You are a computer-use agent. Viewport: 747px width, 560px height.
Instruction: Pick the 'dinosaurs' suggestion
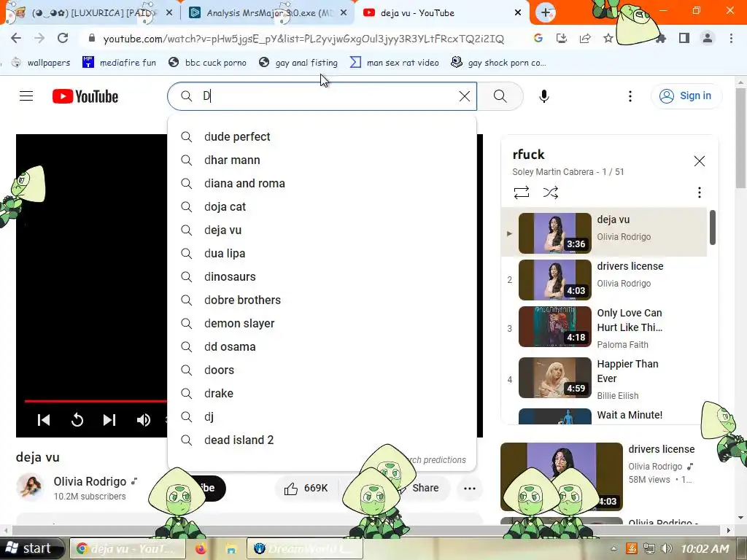coord(322,276)
